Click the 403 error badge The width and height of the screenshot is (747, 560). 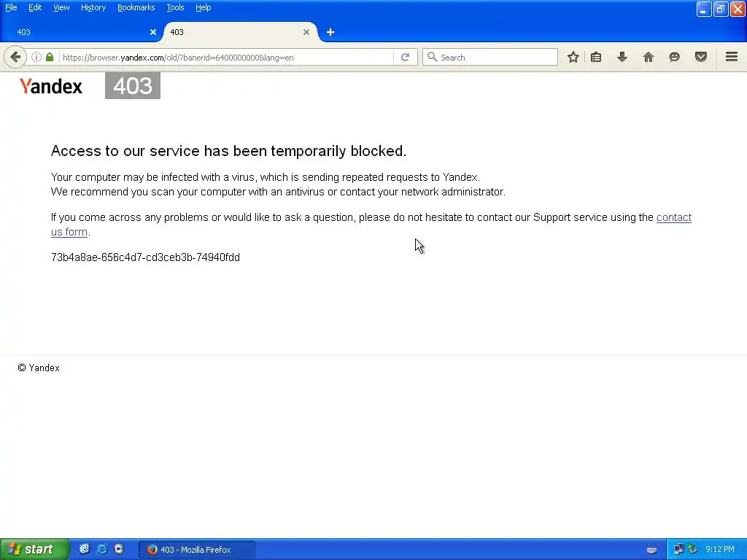coord(133,86)
